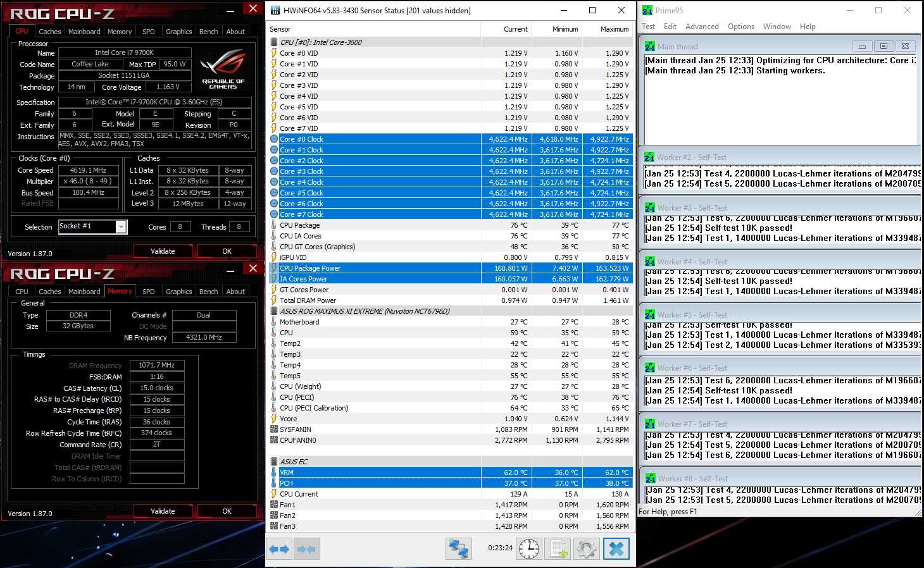Select the Mainboard tab in top CPU-Z

(x=84, y=32)
